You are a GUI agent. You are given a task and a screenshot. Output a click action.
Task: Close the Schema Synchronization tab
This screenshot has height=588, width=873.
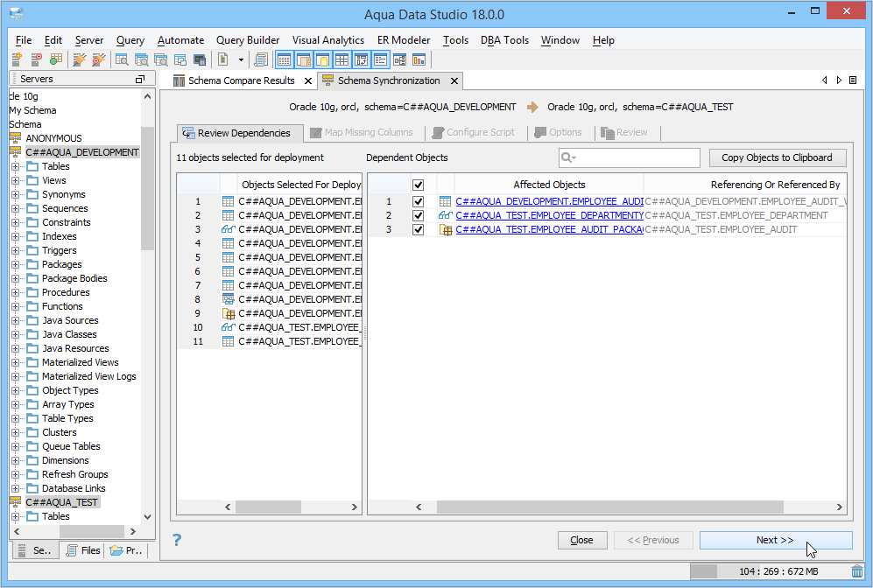(454, 81)
